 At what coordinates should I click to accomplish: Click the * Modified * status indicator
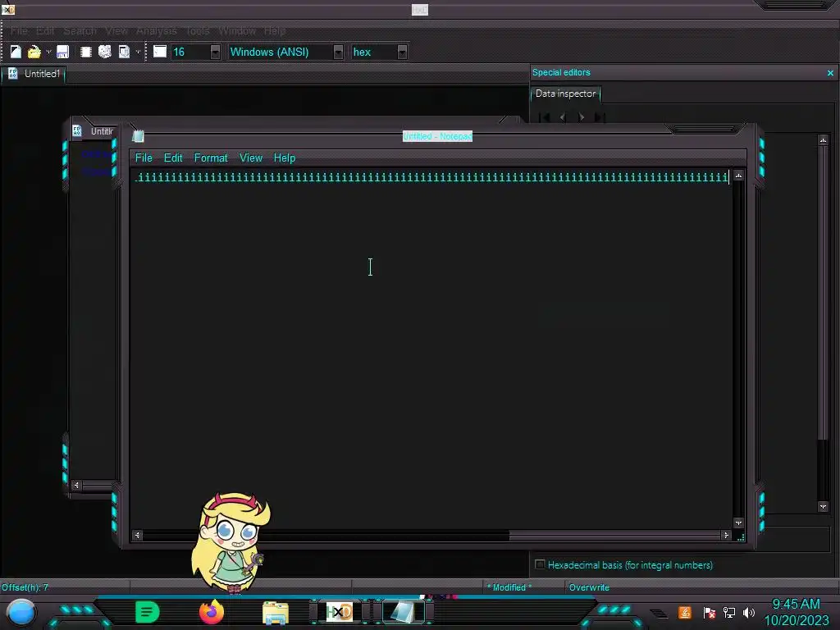pyautogui.click(x=509, y=587)
